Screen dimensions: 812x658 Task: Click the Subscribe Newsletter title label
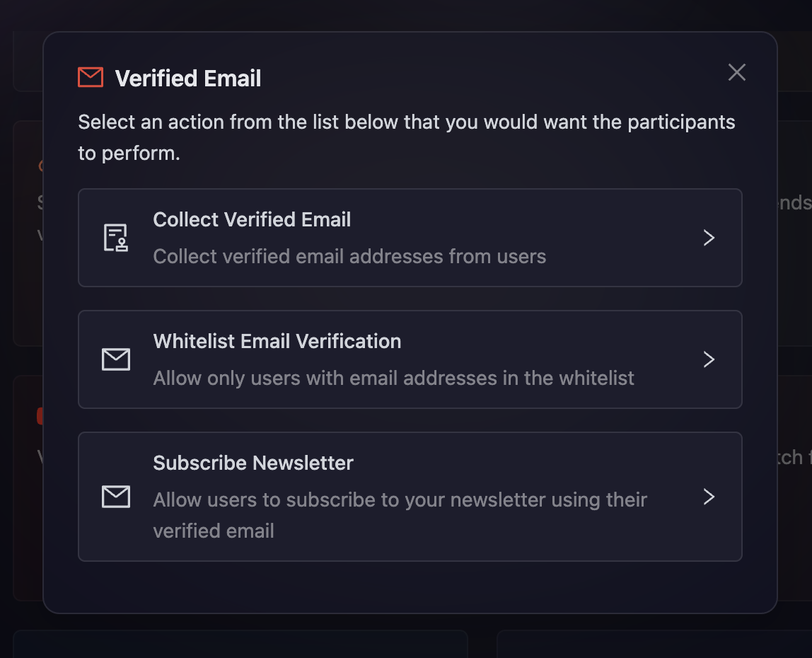pos(253,463)
